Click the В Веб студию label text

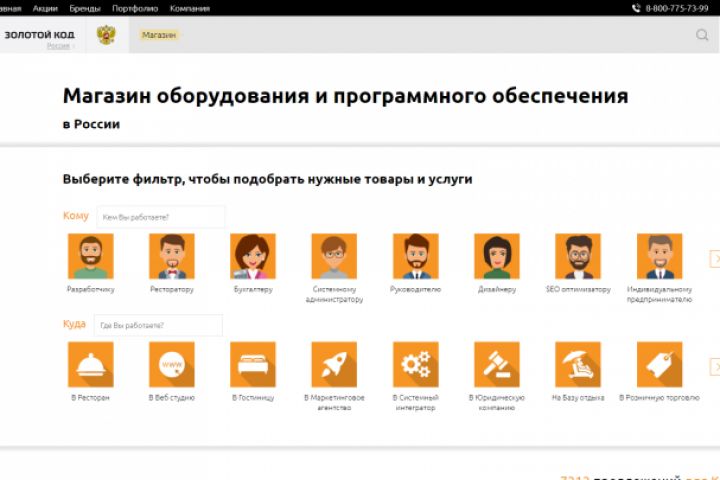pos(172,398)
